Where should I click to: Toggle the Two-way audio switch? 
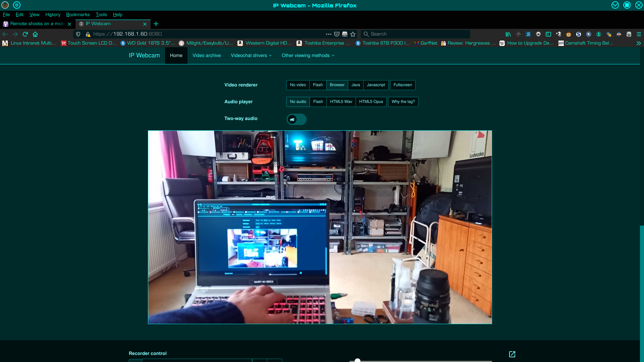pos(297,119)
